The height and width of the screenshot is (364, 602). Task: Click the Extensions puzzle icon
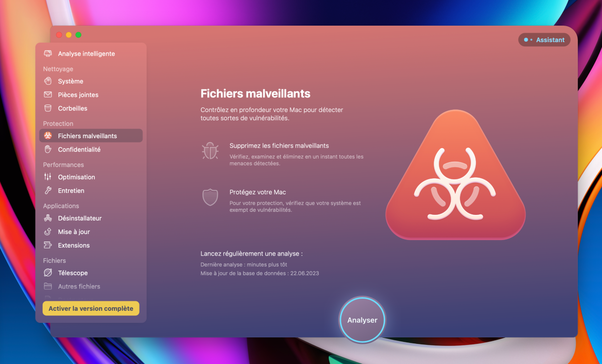48,245
